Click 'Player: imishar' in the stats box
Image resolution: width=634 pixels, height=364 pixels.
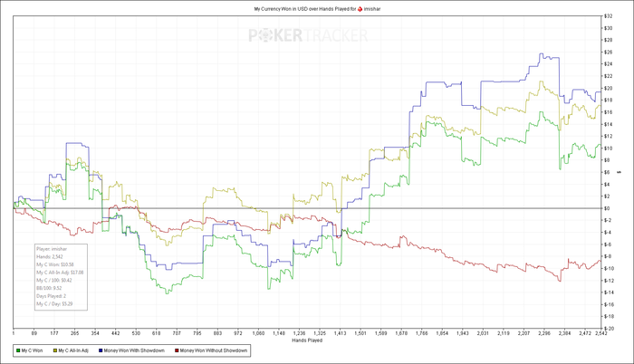pos(52,249)
